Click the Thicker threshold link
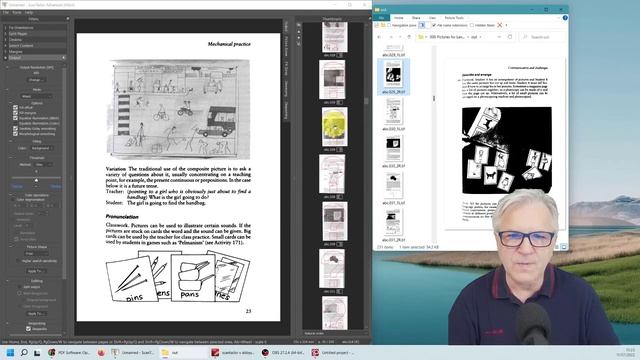This screenshot has height=360, width=640. coord(56,187)
